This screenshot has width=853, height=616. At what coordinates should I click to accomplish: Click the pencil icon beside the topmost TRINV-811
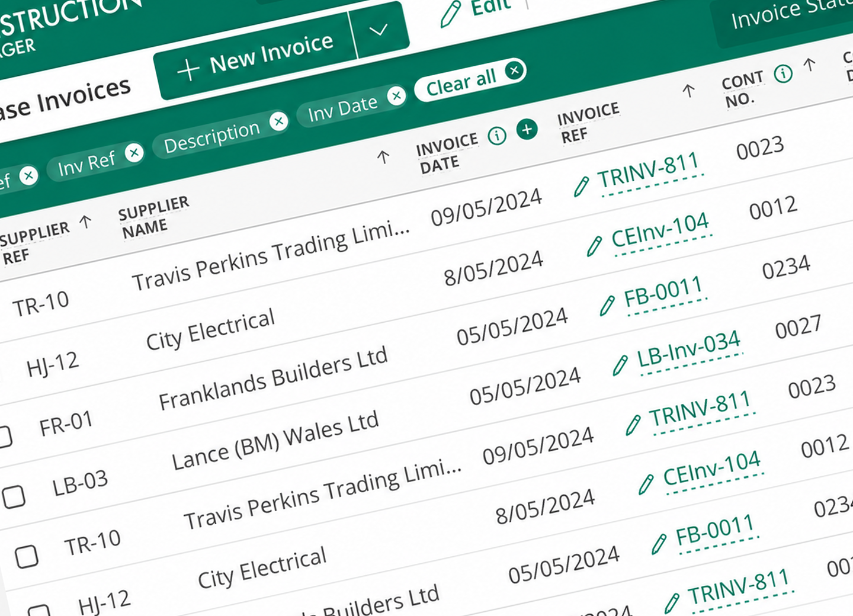pos(582,186)
